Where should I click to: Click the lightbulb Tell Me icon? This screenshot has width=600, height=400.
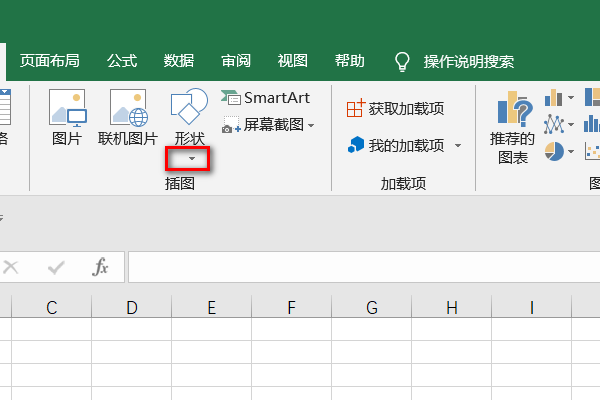(x=402, y=62)
